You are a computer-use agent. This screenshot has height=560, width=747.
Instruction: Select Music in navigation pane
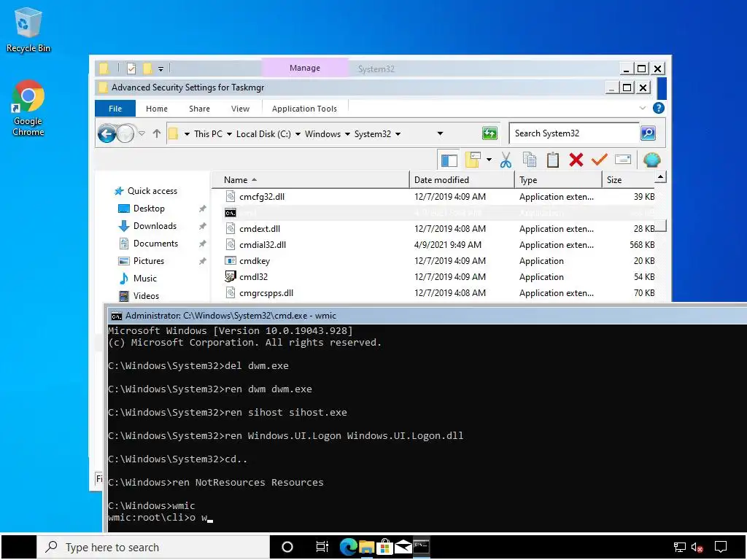[x=138, y=279]
